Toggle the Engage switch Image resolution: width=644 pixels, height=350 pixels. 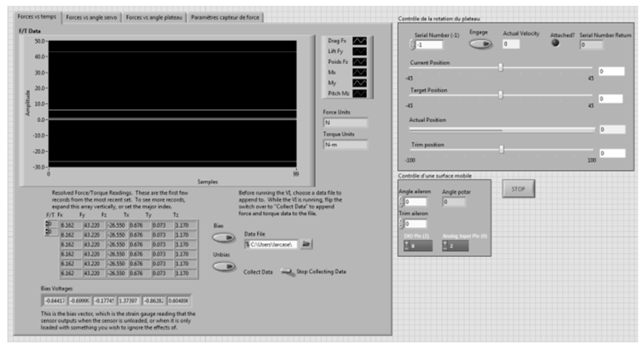click(x=481, y=44)
